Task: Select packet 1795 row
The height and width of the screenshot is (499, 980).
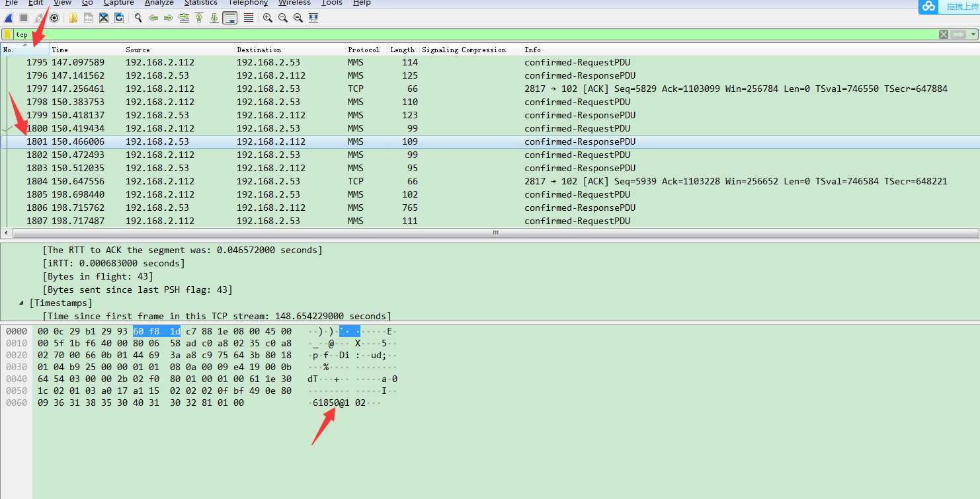Action: tap(489, 62)
